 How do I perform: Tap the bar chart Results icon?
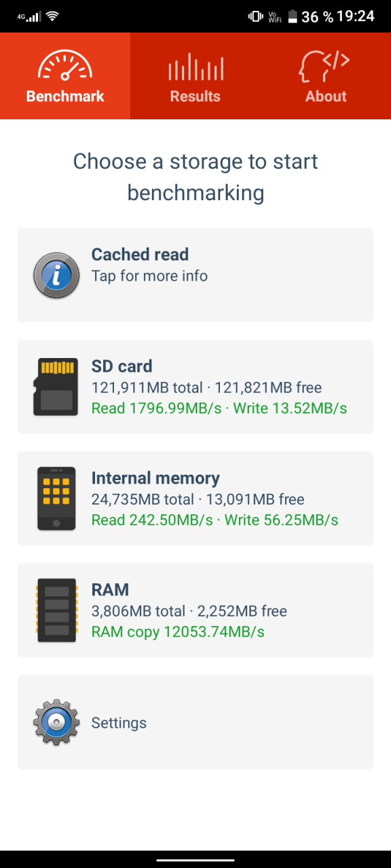(x=195, y=67)
